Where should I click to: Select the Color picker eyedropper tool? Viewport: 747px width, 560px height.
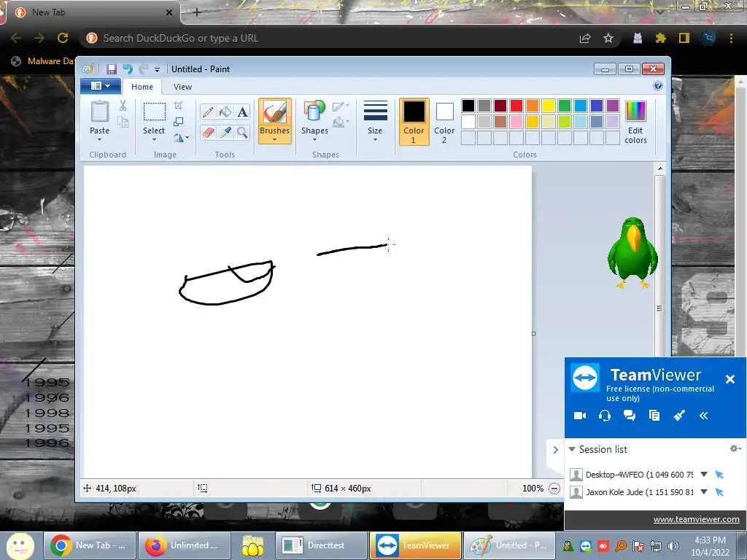[225, 132]
